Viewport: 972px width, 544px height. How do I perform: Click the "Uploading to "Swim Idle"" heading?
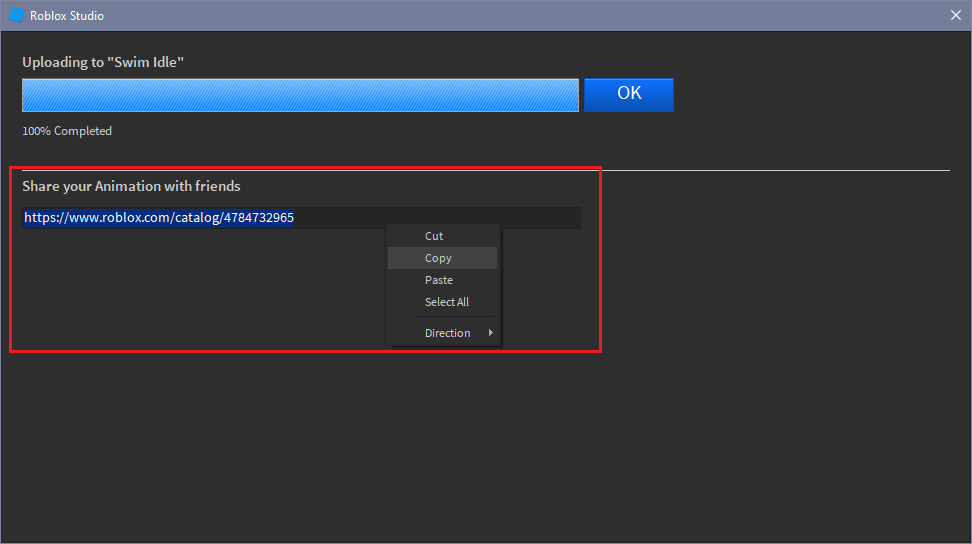coord(103,62)
